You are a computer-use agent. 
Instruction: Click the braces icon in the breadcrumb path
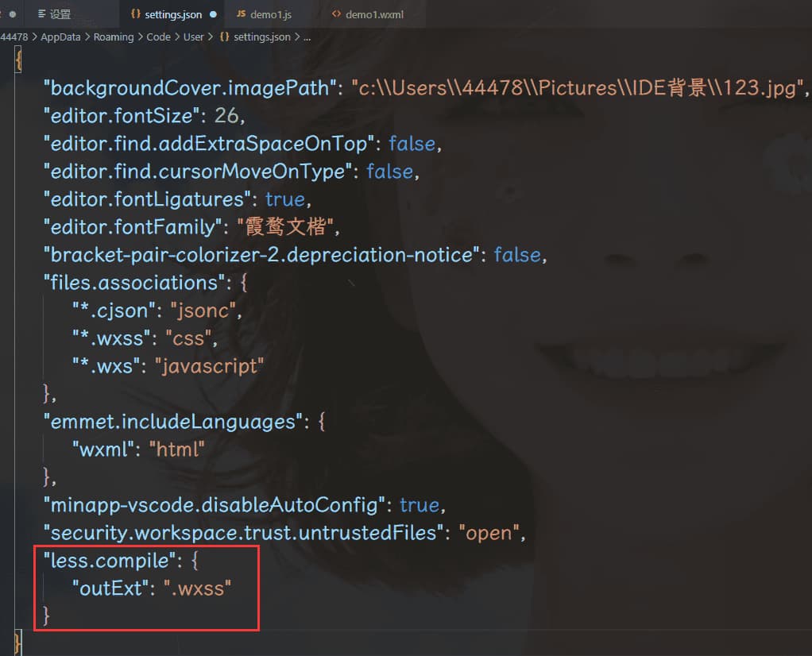click(224, 37)
